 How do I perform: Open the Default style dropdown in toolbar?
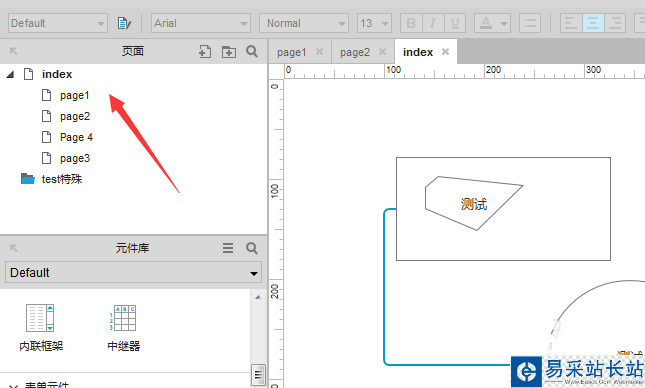pos(58,23)
